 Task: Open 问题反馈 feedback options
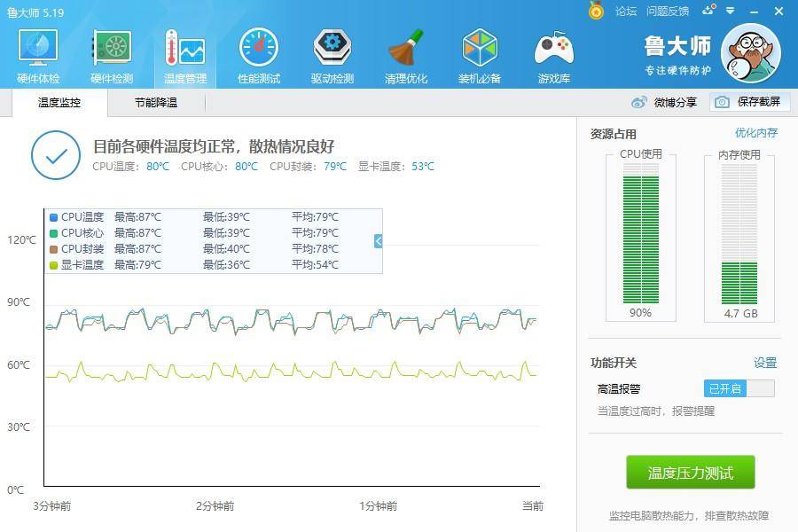point(667,12)
